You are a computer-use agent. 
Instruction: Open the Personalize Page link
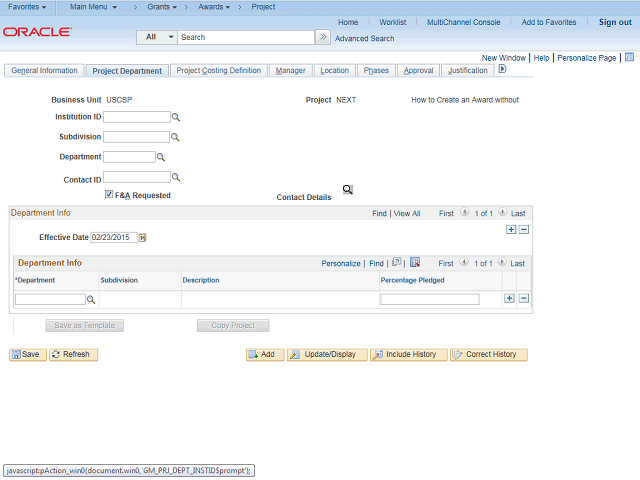tap(587, 58)
